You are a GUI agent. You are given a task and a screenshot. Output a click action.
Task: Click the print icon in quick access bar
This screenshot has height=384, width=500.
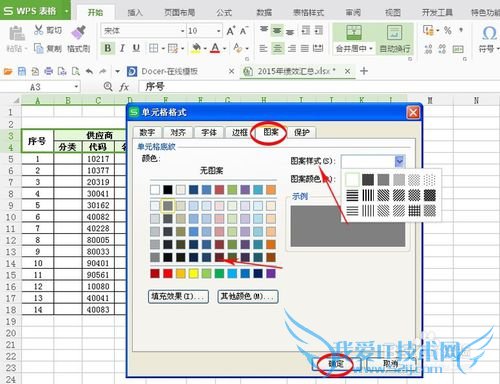(x=49, y=71)
